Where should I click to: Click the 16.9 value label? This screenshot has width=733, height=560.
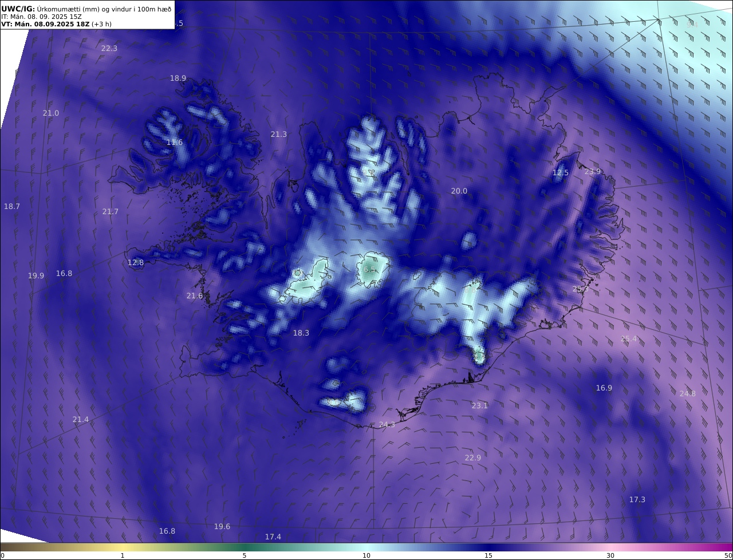[604, 388]
